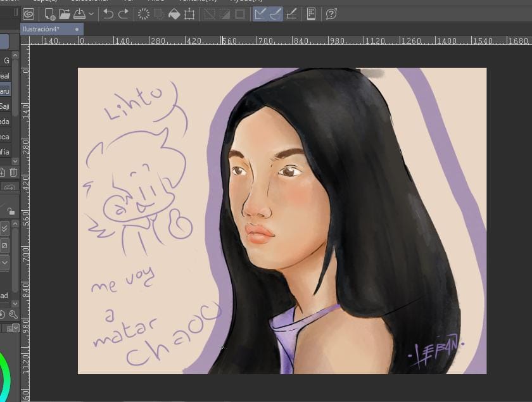Undo the last stroke
Screen dimensions: 532x402
click(108, 15)
